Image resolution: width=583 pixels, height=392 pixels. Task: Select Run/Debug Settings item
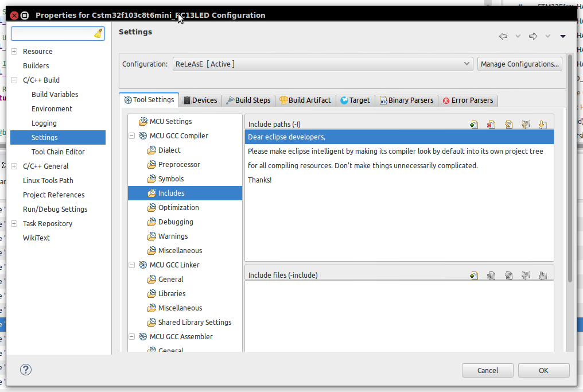point(55,209)
